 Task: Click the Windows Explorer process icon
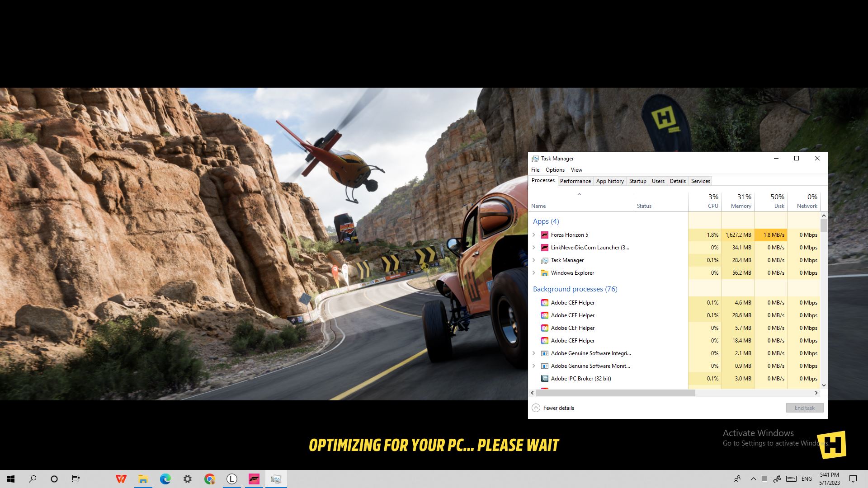[545, 273]
